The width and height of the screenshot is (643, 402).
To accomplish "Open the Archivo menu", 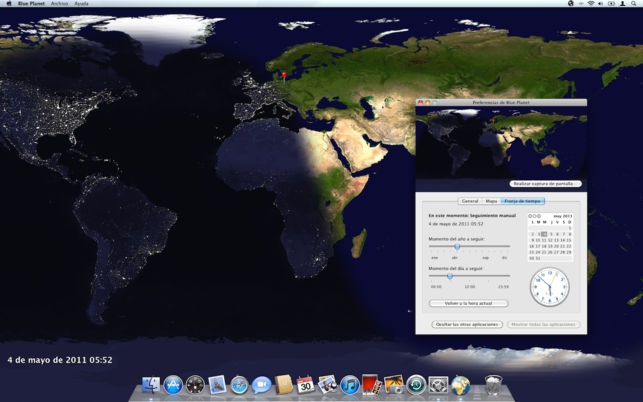I will 59,4.
